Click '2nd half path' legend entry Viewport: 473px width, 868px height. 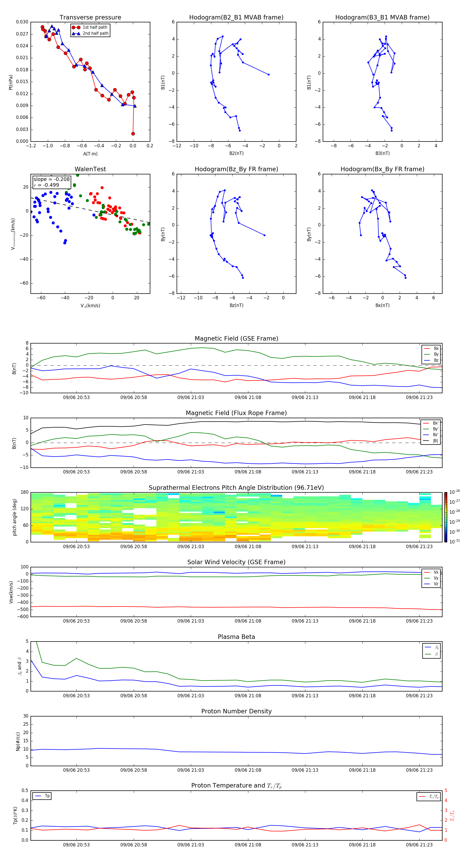click(90, 33)
